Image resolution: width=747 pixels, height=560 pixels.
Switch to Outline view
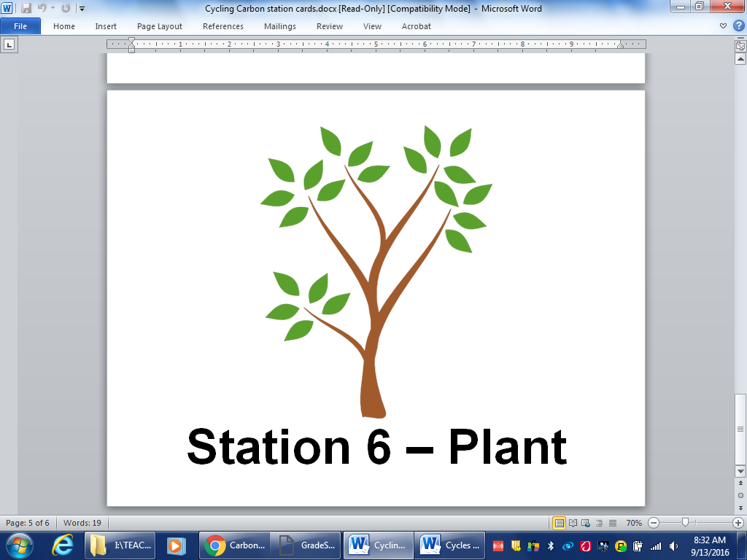coord(598,523)
